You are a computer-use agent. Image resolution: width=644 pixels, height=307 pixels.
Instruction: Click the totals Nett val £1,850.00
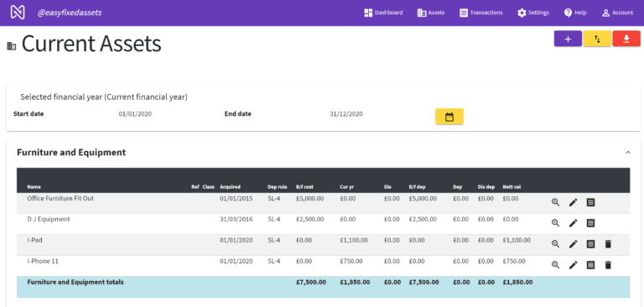coord(518,283)
